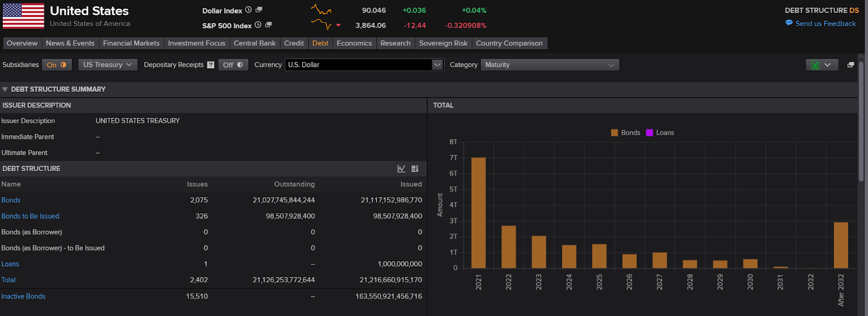Switch Debt Structure to numeric table icon
Viewport: 868px width, 316px height.
tap(415, 169)
